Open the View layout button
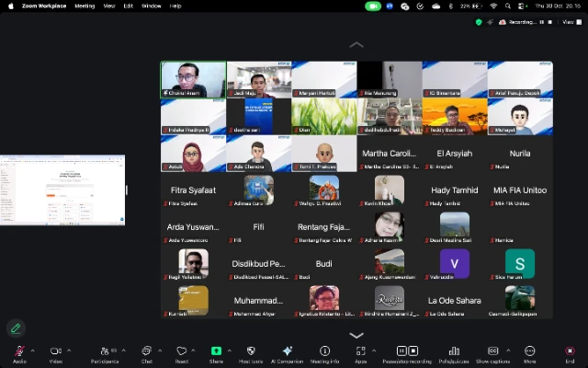This screenshot has height=368, width=588. point(572,22)
